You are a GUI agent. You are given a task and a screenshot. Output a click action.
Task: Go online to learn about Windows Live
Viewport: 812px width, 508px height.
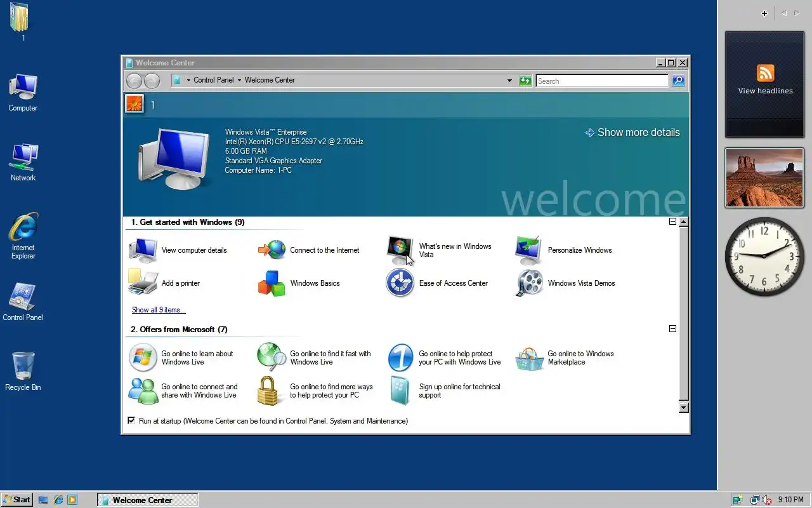(x=181, y=358)
